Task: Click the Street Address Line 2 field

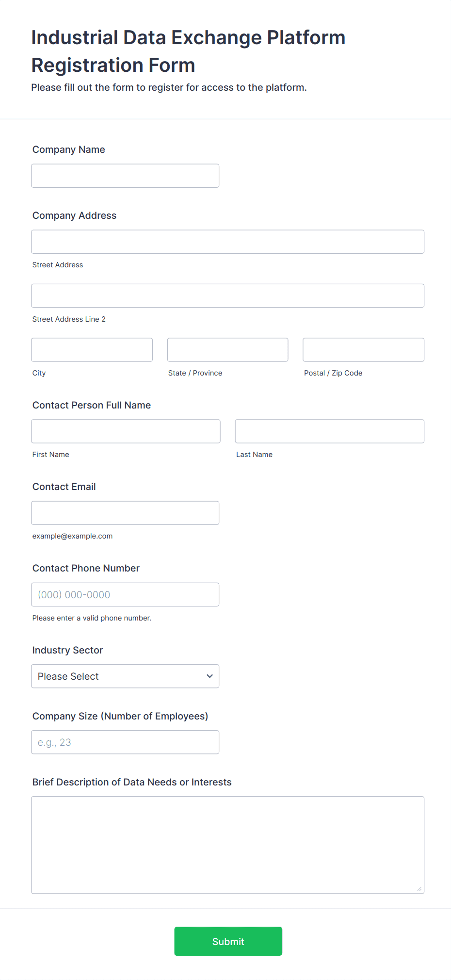Action: coord(227,295)
